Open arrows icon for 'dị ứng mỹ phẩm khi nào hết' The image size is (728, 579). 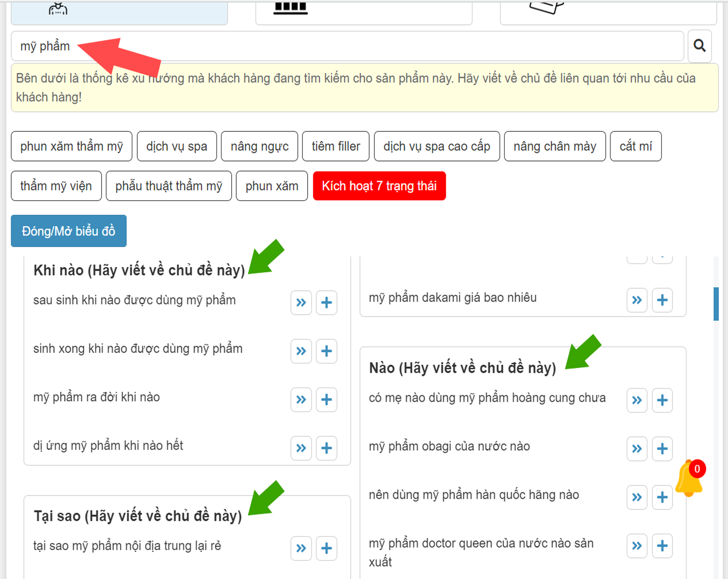pos(301,448)
